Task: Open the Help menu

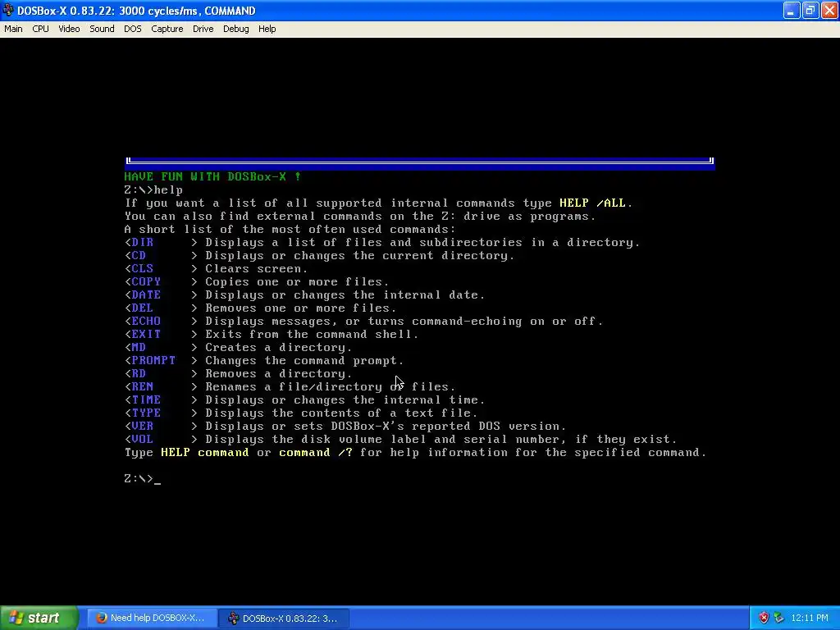Action: point(267,29)
